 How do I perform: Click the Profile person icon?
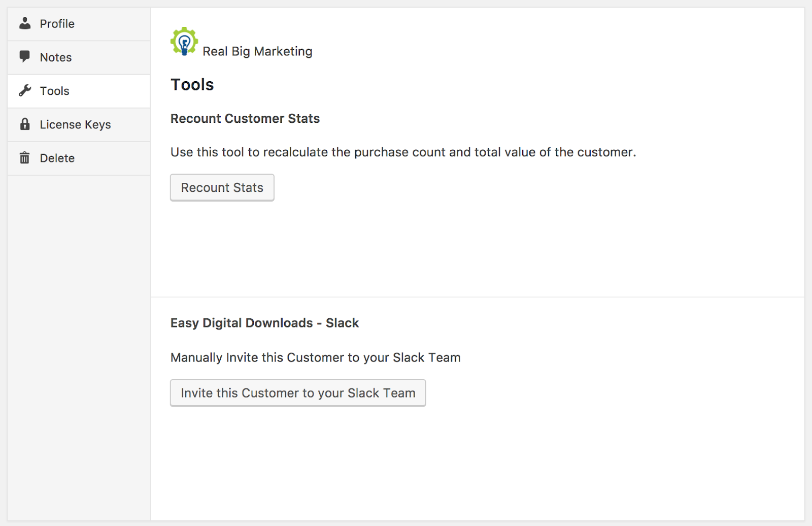[x=25, y=23]
